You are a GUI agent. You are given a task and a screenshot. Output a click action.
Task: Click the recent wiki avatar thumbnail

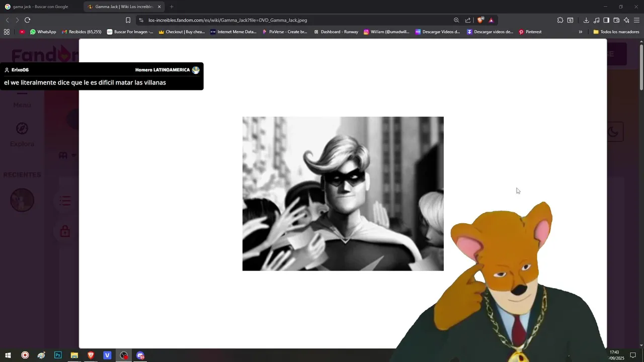click(22, 200)
